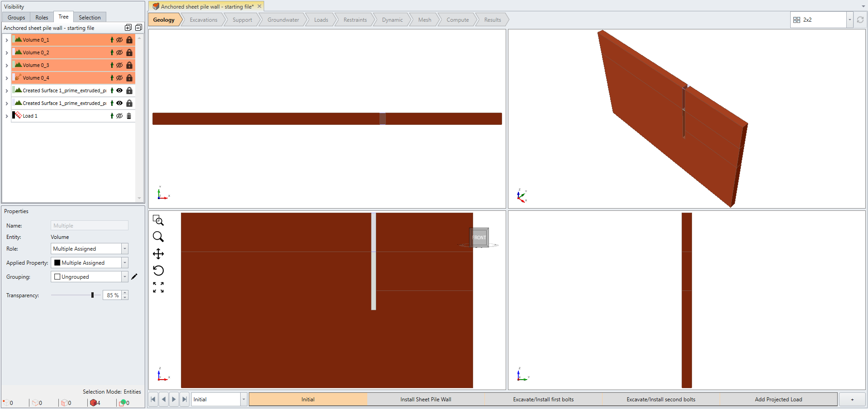Open the Initial stage dropdown
The height and width of the screenshot is (409, 868).
click(x=243, y=399)
